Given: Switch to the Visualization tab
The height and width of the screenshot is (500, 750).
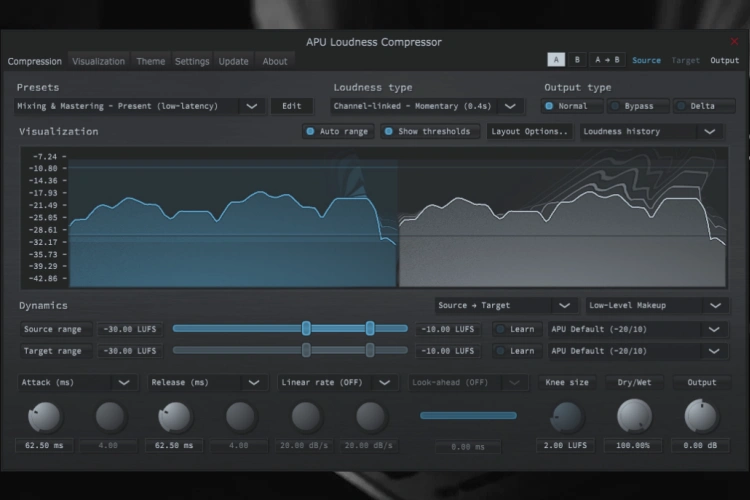Looking at the screenshot, I should [98, 61].
